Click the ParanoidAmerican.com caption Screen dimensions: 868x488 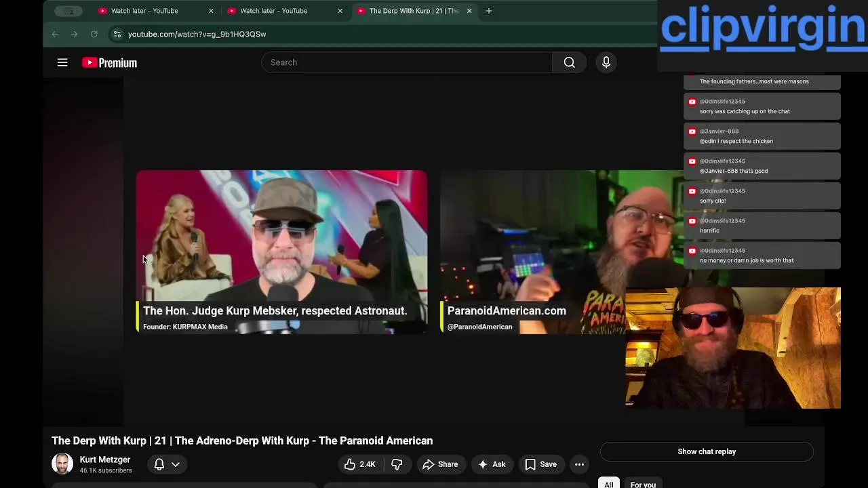pyautogui.click(x=507, y=310)
